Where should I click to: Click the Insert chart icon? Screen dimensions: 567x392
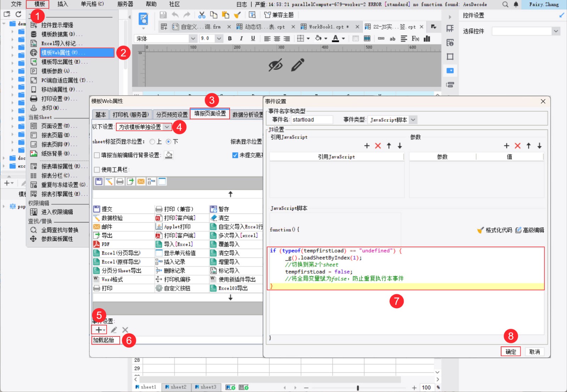click(427, 39)
